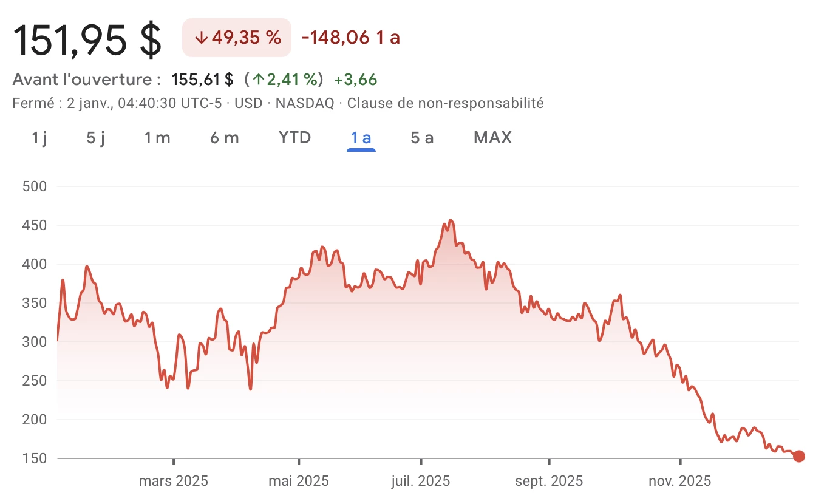Select the red dot marking the latest price
The image size is (827, 504).
[x=798, y=455]
